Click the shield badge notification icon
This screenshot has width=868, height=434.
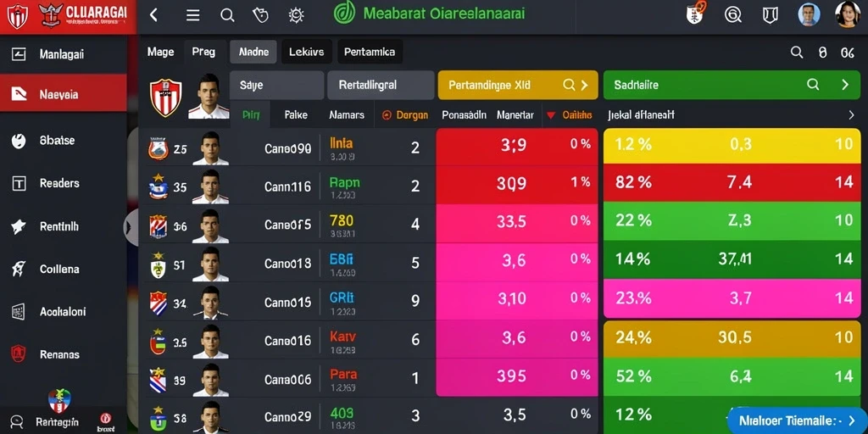(x=696, y=13)
